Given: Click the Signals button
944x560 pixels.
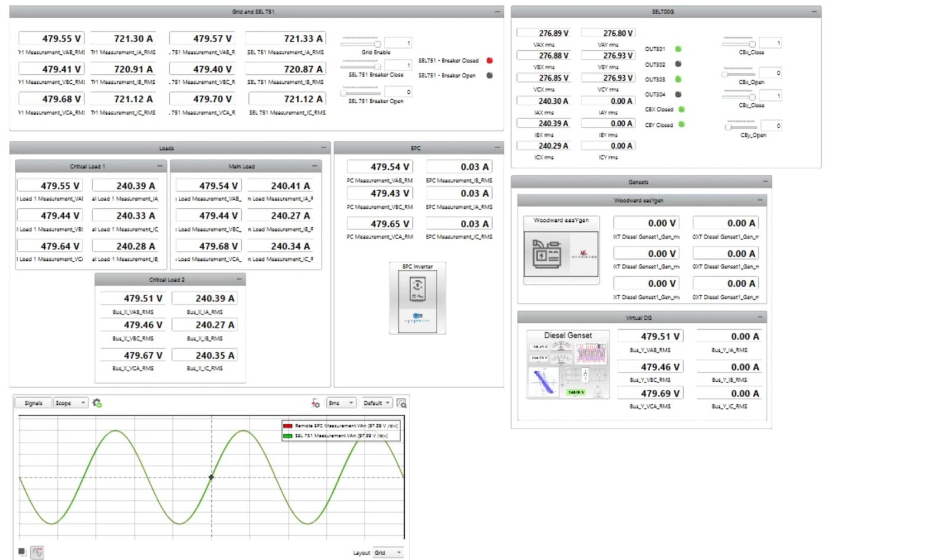Looking at the screenshot, I should point(34,403).
